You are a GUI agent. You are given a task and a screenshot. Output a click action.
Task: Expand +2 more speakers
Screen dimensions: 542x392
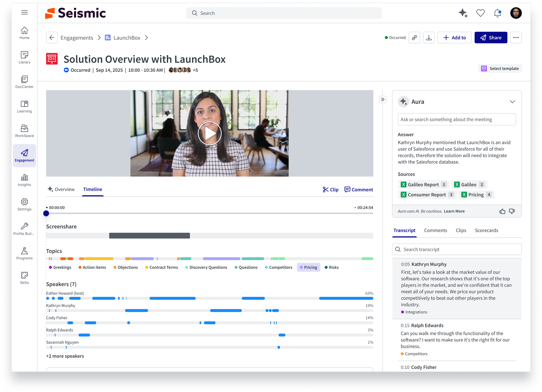[65, 356]
